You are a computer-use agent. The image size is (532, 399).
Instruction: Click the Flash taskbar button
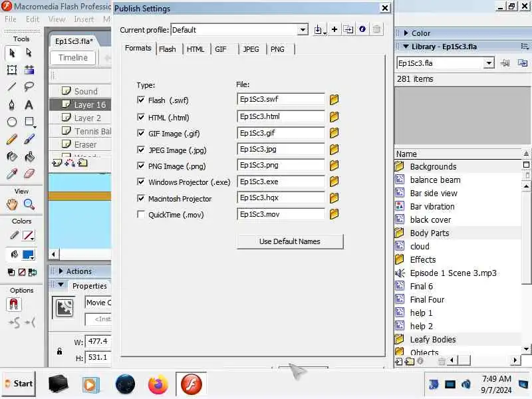tap(192, 384)
